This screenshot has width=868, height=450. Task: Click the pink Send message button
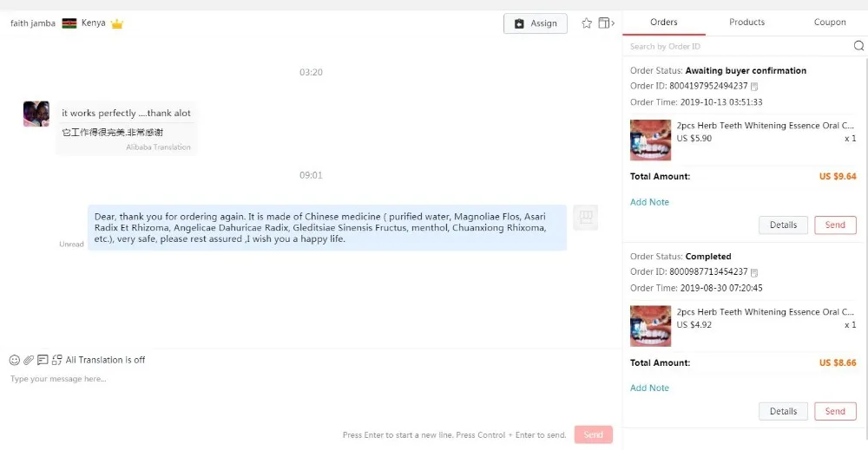pyautogui.click(x=594, y=434)
